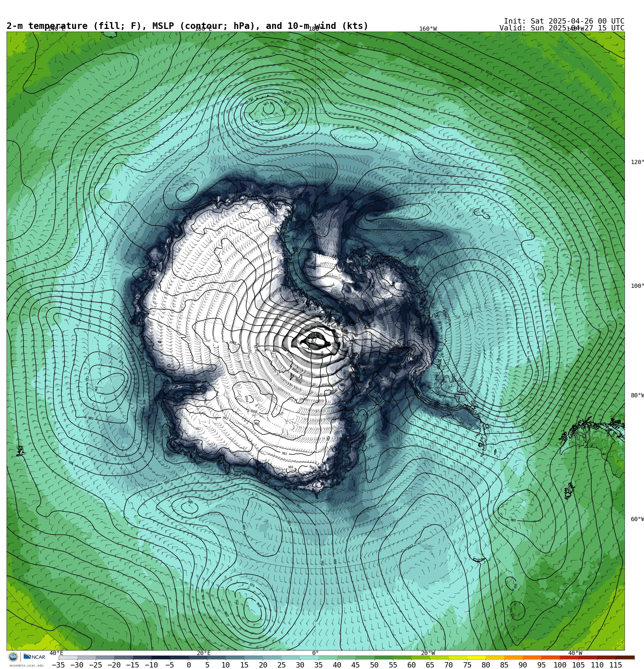Click the NSF circular logo

click(x=13, y=657)
